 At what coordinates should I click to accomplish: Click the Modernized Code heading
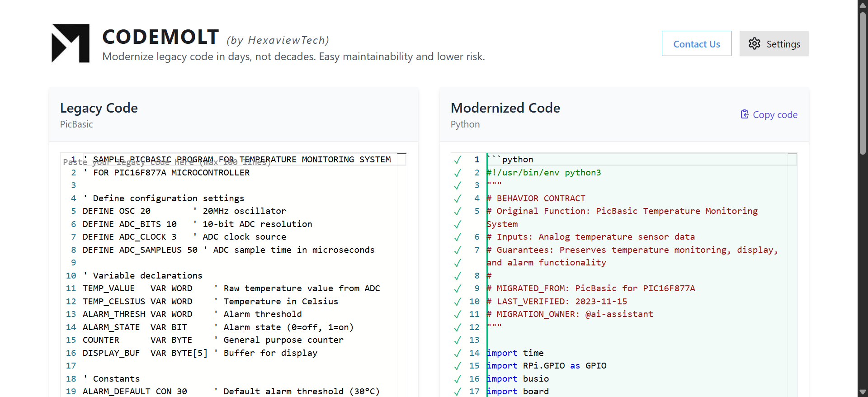click(x=505, y=108)
